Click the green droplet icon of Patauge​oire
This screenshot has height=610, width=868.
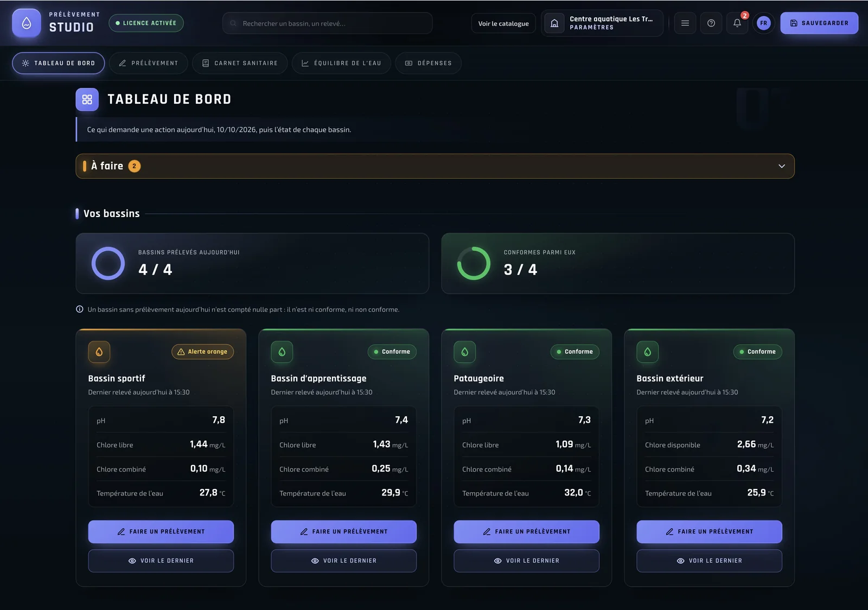pyautogui.click(x=465, y=352)
